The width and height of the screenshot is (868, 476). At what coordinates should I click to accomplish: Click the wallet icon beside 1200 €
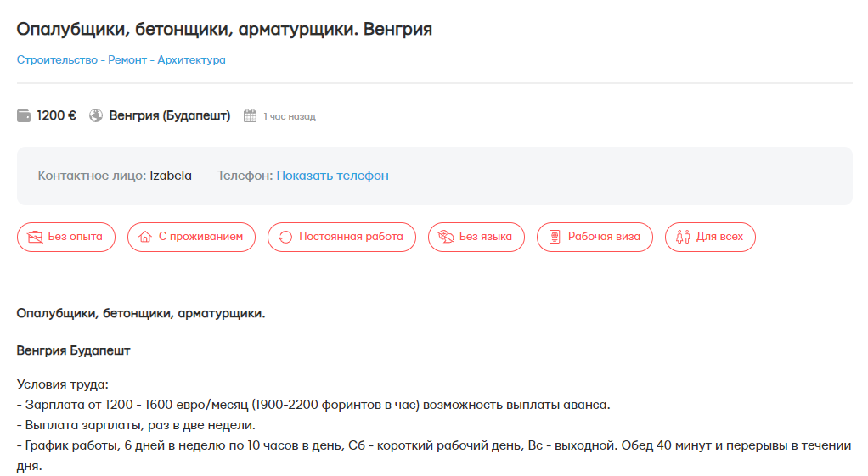[x=24, y=116]
